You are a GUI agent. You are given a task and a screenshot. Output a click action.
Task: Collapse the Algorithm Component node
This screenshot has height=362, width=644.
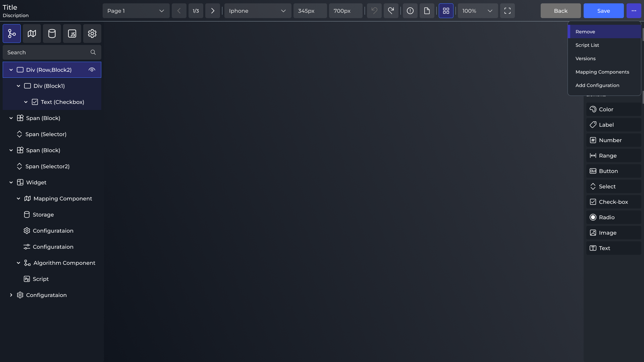tap(18, 263)
